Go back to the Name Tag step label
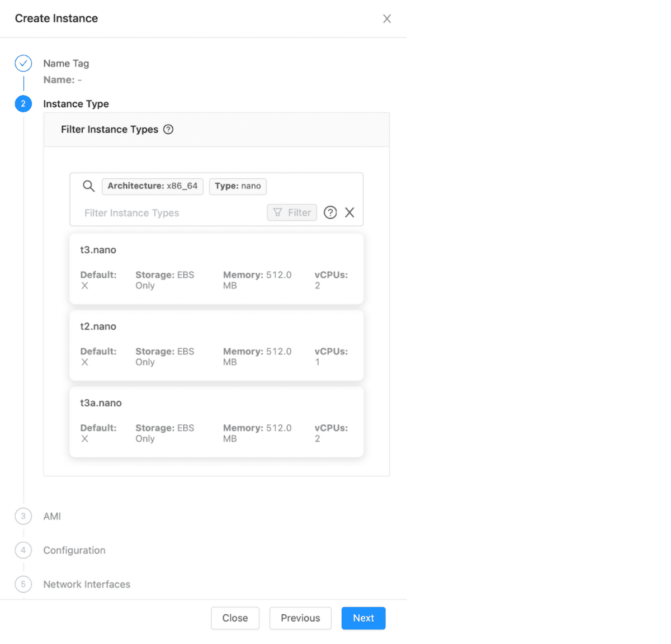This screenshot has width=671, height=644. tap(66, 64)
